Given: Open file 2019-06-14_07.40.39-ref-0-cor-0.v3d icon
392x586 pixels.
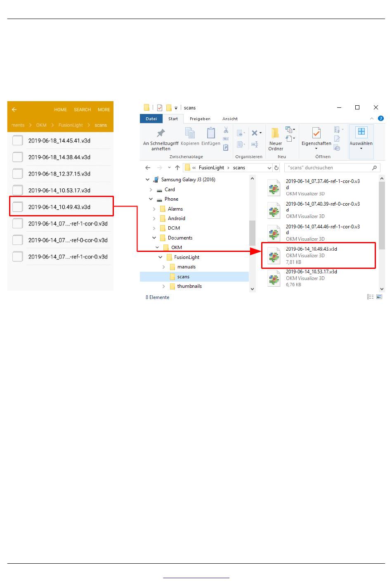Looking at the screenshot, I should coord(274,210).
